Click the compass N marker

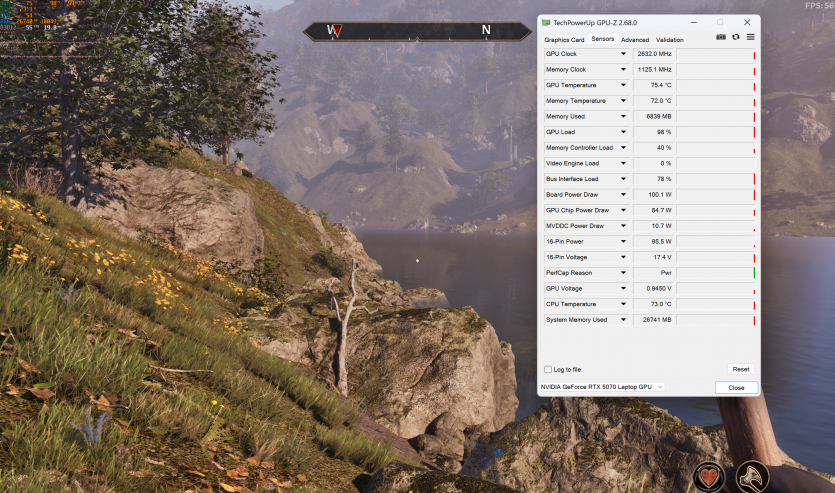486,31
